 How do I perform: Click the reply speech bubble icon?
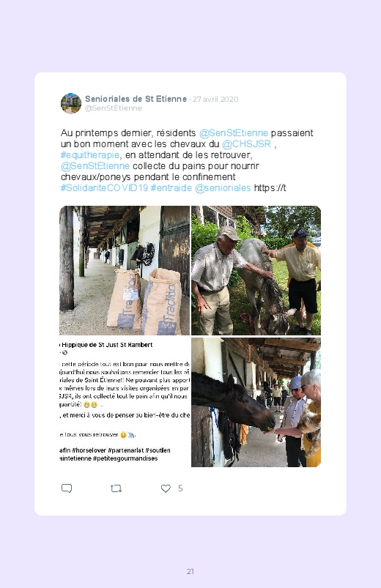(x=67, y=488)
